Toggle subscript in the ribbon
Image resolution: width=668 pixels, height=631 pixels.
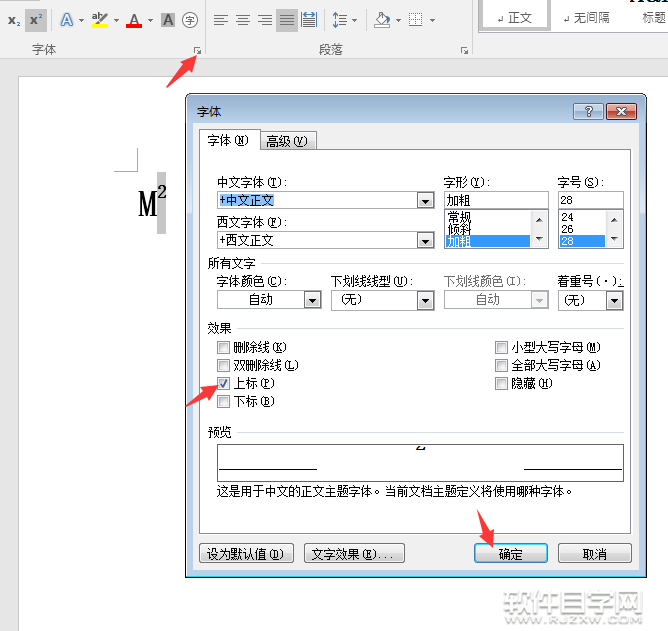tap(14, 20)
